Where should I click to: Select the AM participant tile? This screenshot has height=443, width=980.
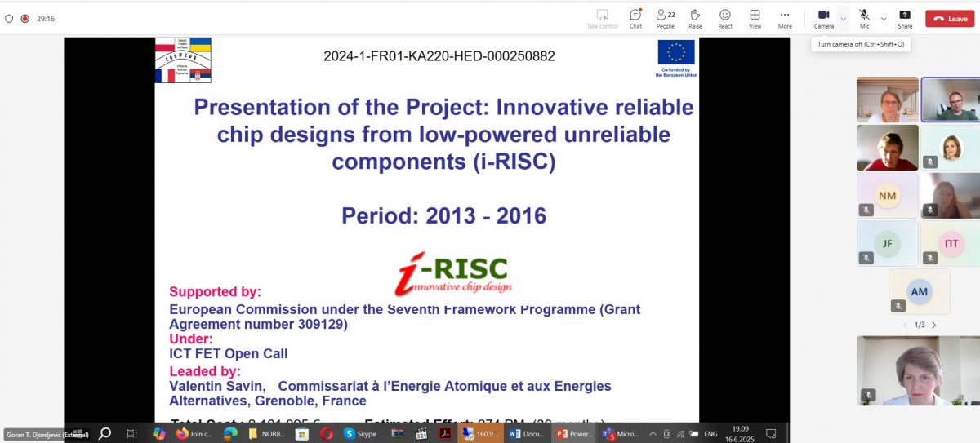919,291
